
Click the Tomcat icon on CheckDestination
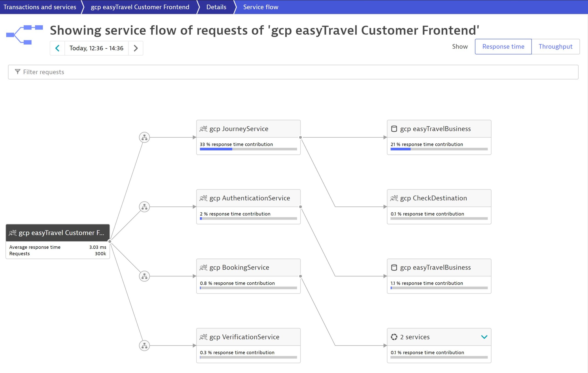click(x=394, y=198)
